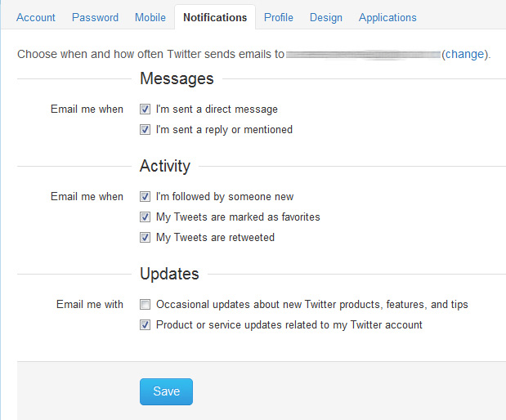
Task: Uncheck "I'm sent a reply or mentioned"
Action: pos(145,129)
